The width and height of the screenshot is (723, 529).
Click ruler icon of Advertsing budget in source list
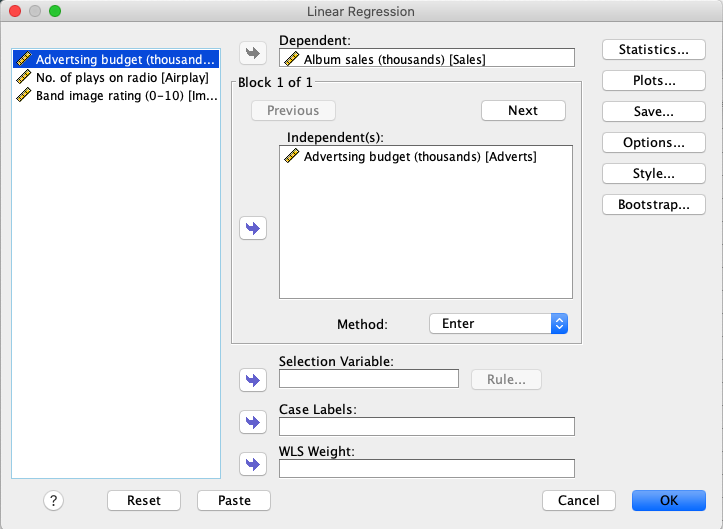point(24,59)
